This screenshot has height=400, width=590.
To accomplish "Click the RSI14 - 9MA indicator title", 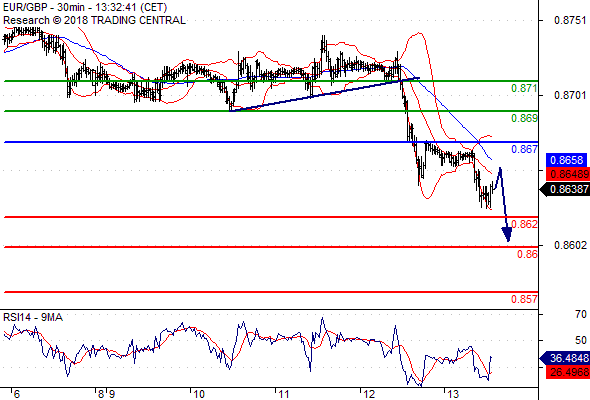I will point(33,318).
